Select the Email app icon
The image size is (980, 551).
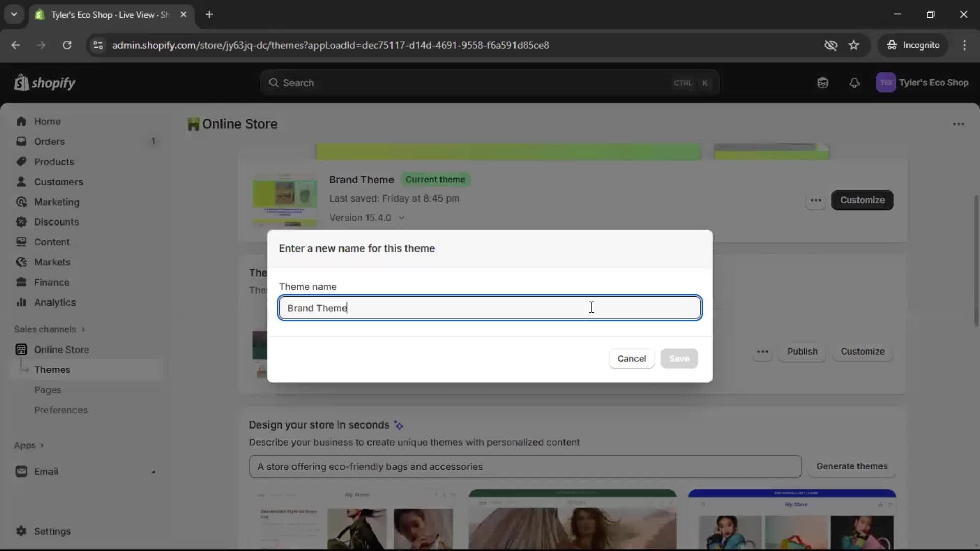[x=21, y=471]
